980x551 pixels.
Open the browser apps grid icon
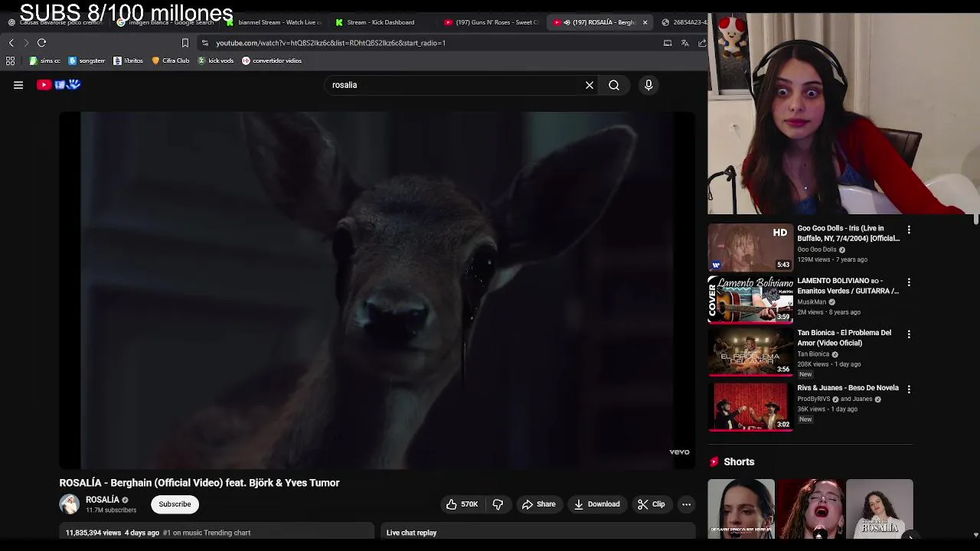(11, 60)
